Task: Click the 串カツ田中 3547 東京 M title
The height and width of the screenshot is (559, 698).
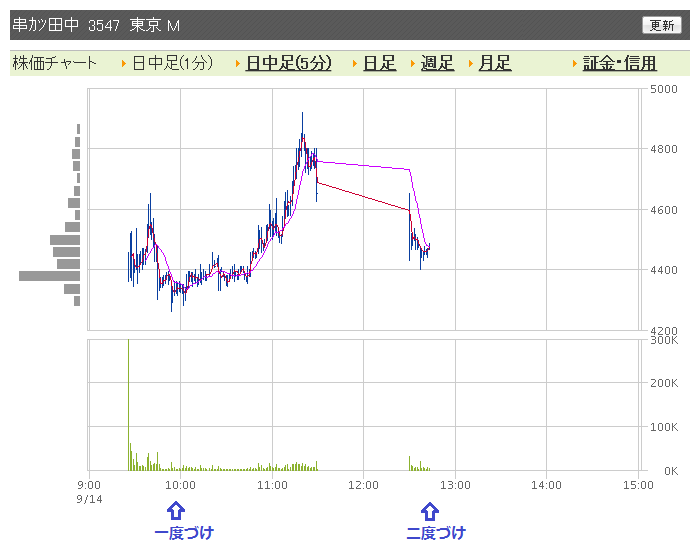Action: click(96, 25)
